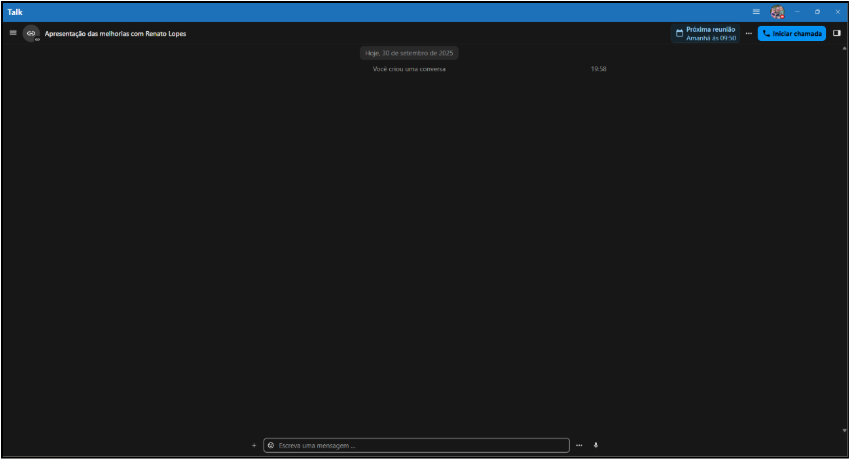This screenshot has width=849, height=459.
Task: Open the user profile avatar menu
Action: (x=777, y=11)
